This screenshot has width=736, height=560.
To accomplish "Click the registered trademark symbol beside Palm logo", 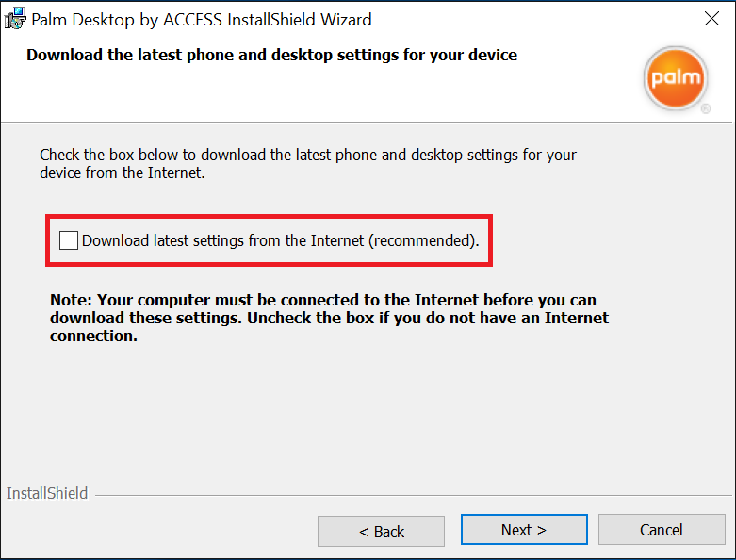I will (x=706, y=109).
